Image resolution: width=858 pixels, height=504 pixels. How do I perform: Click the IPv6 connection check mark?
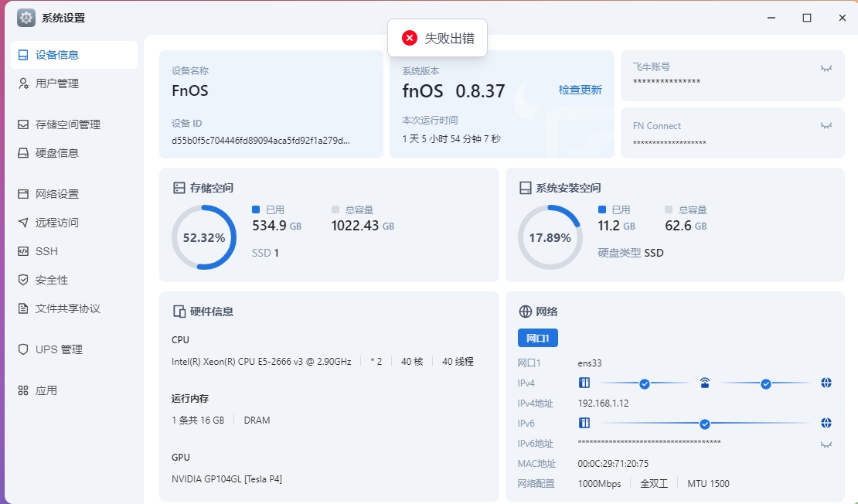pyautogui.click(x=705, y=424)
